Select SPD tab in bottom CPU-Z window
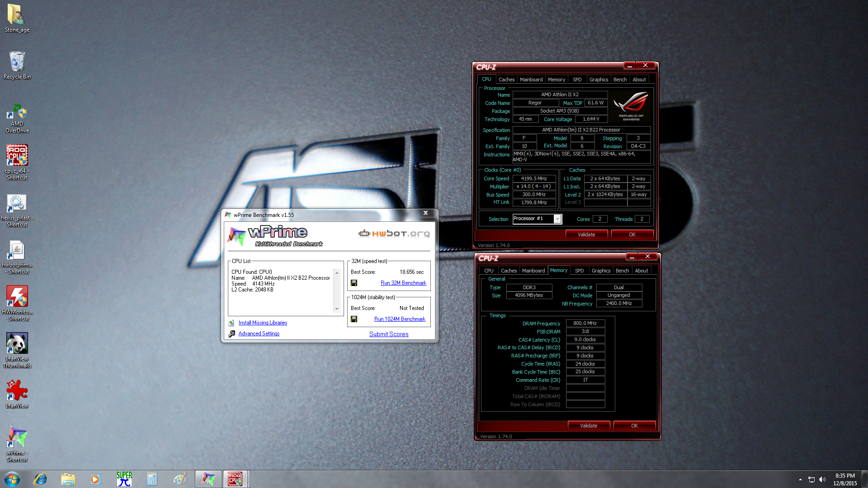This screenshot has height=488, width=868. point(579,271)
